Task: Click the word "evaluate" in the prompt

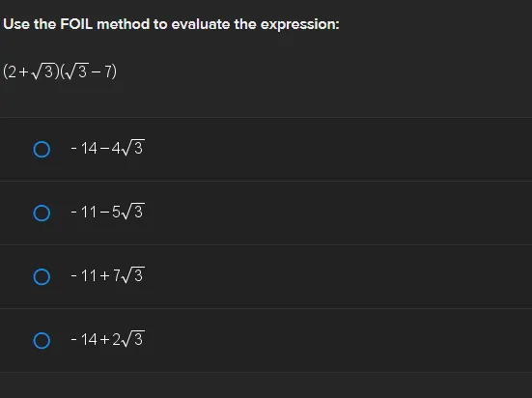Action: 201,24
